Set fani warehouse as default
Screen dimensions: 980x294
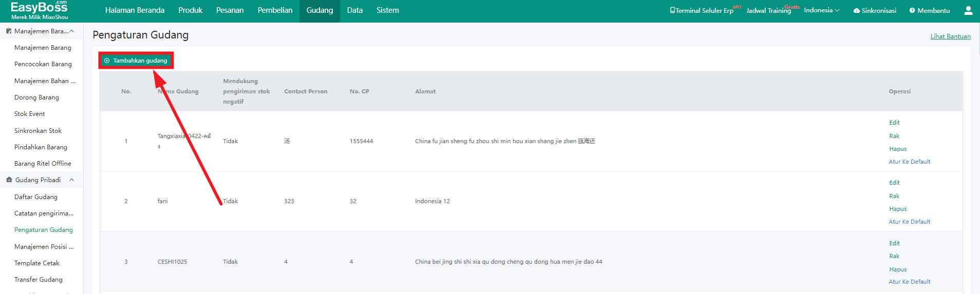[910, 222]
